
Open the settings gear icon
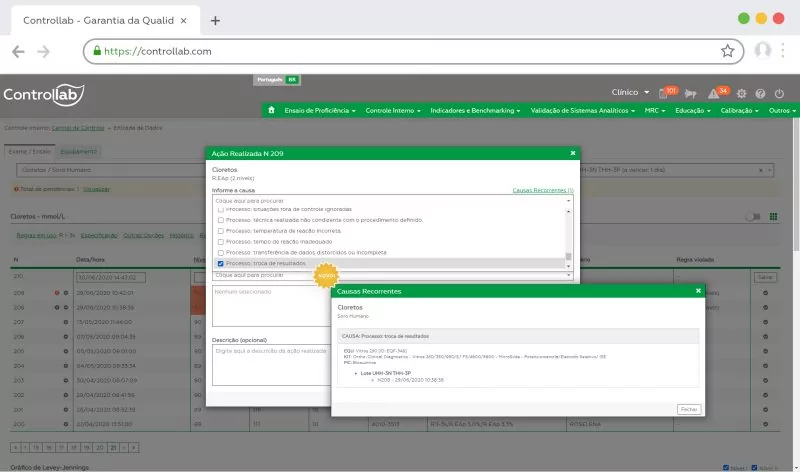pyautogui.click(x=741, y=93)
